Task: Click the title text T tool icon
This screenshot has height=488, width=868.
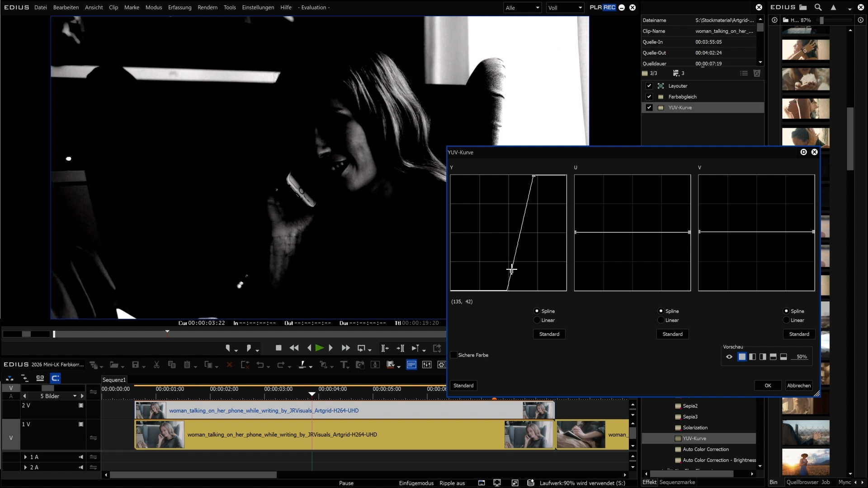Action: 344,365
